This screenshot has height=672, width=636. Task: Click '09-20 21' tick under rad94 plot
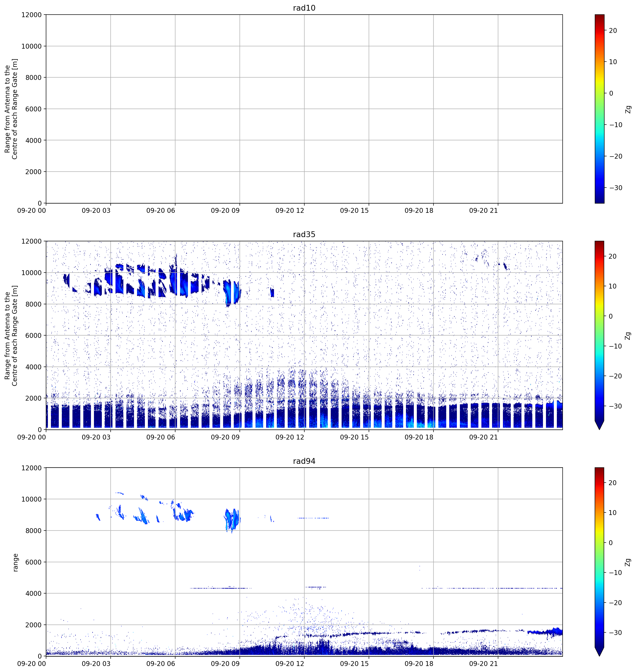483,663
